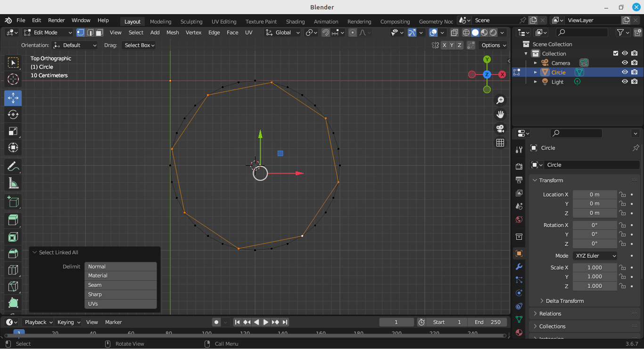The image size is (644, 349).
Task: Lock Location X with padlock icon
Action: coord(622,195)
